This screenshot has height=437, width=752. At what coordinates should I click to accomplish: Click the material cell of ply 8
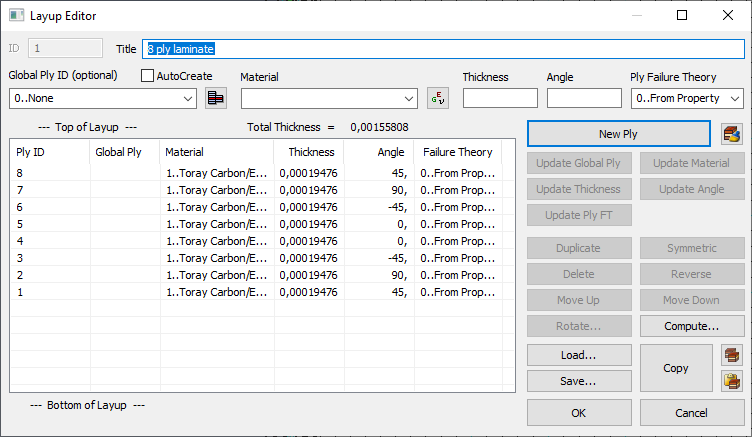click(x=217, y=173)
